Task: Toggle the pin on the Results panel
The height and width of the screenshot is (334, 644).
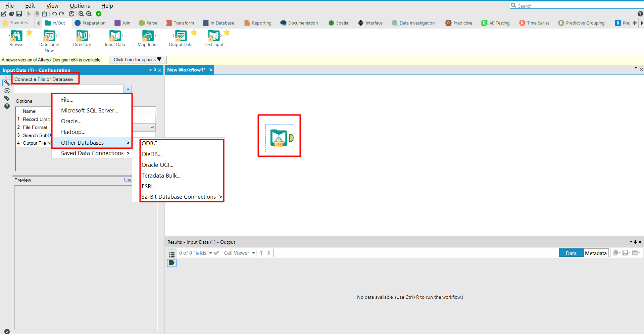Action: [x=635, y=242]
